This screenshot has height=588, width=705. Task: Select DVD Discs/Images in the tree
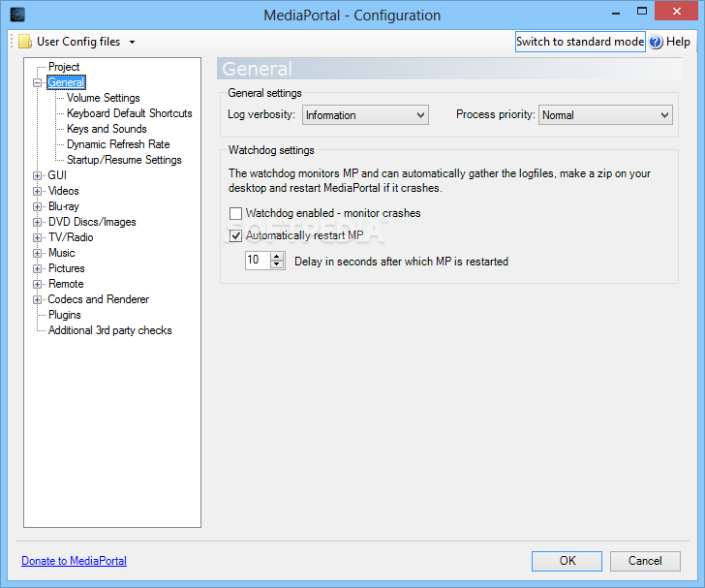pos(92,222)
